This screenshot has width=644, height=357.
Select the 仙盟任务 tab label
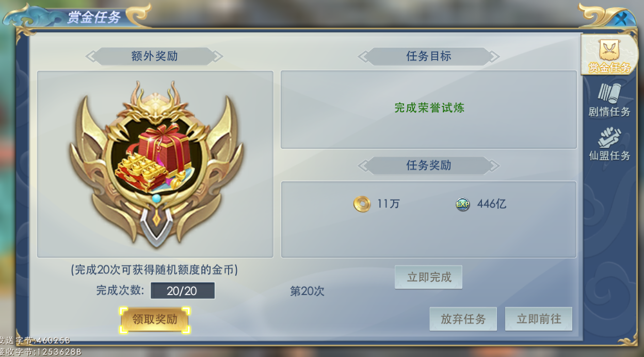pyautogui.click(x=609, y=156)
